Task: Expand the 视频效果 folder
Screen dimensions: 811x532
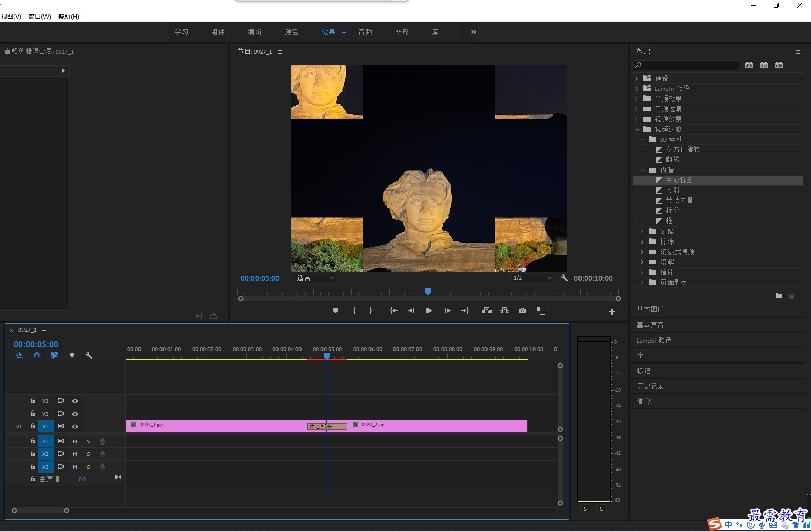Action: (x=637, y=119)
